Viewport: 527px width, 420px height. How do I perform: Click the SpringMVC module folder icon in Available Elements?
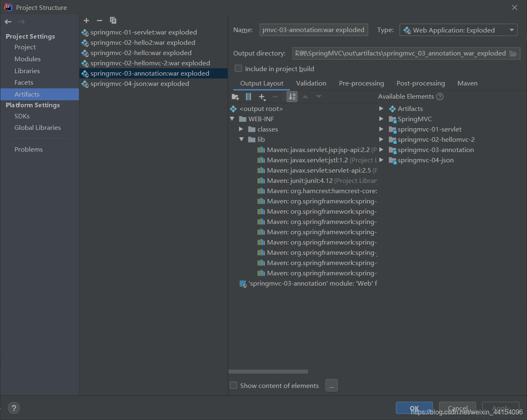(392, 119)
